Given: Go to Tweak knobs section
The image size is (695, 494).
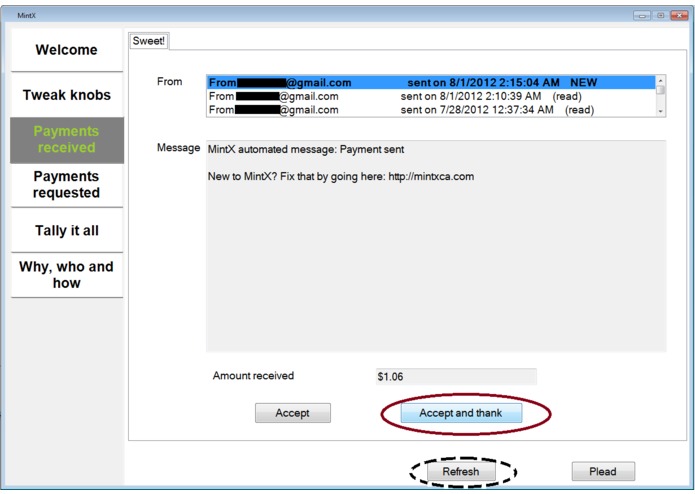Looking at the screenshot, I should tap(66, 95).
